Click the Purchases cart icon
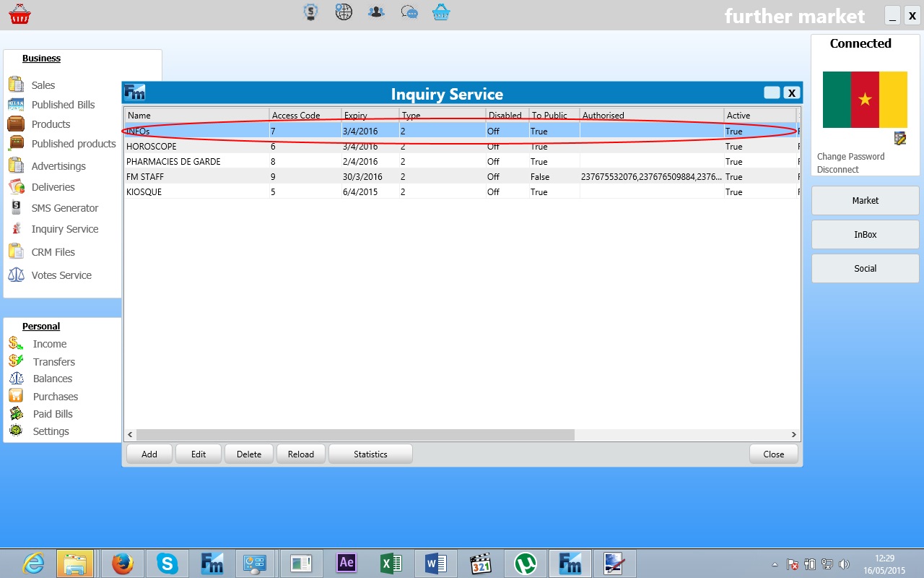The image size is (924, 578). 16,395
